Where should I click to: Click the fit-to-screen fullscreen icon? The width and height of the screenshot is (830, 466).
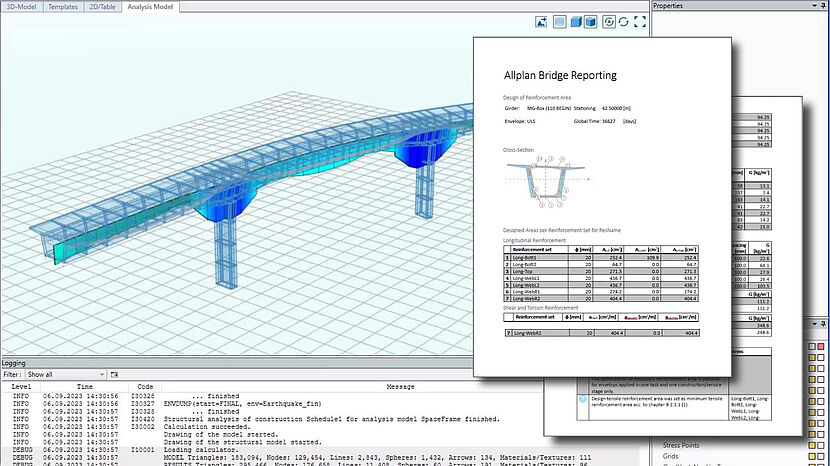(x=640, y=22)
